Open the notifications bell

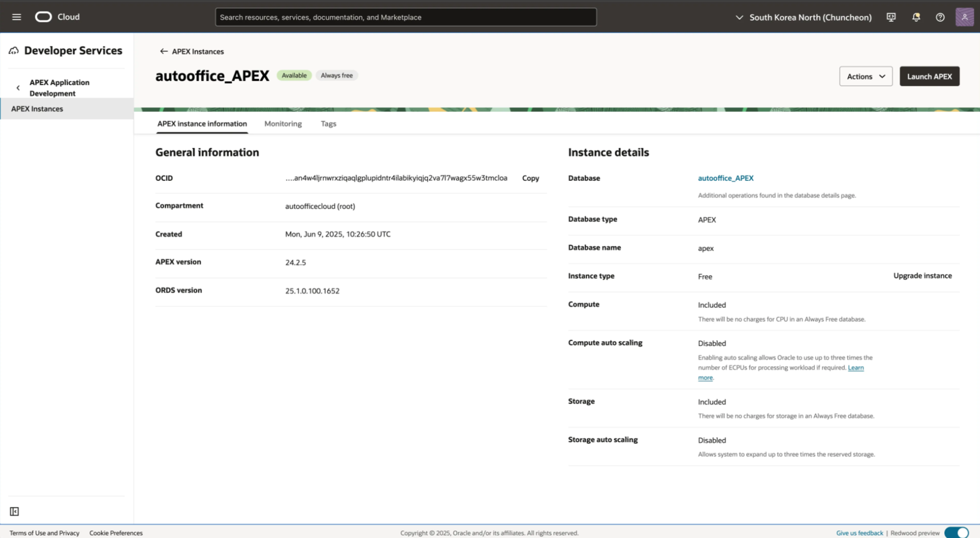pyautogui.click(x=916, y=17)
